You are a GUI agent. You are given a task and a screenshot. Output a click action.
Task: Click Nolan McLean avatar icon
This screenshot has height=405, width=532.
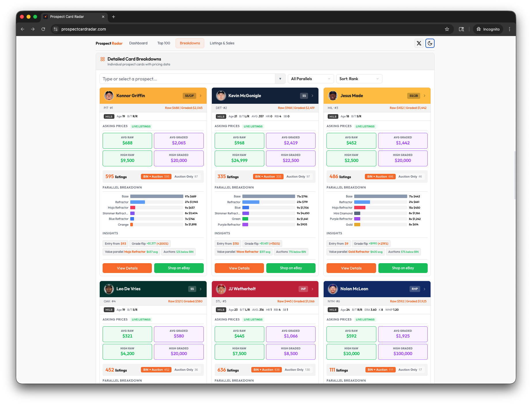[333, 289]
